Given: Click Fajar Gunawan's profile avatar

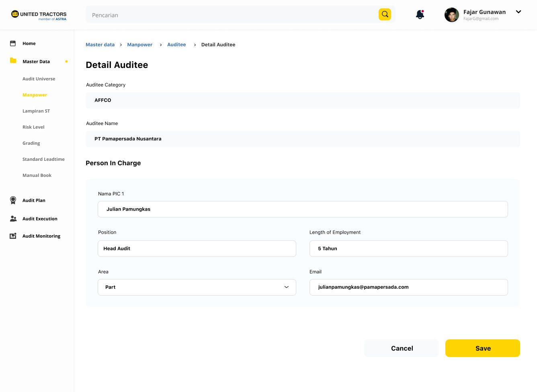Looking at the screenshot, I should pos(451,15).
